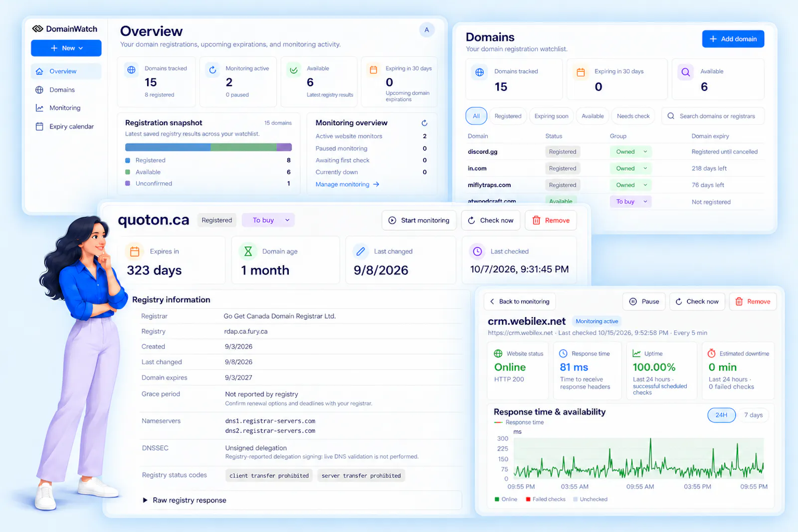Select the Registered filter tab
The height and width of the screenshot is (532, 798).
pyautogui.click(x=508, y=116)
